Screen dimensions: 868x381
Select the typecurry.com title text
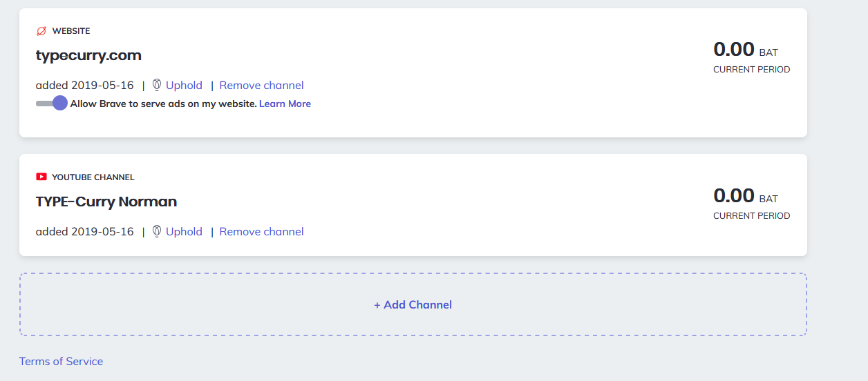pyautogui.click(x=88, y=56)
